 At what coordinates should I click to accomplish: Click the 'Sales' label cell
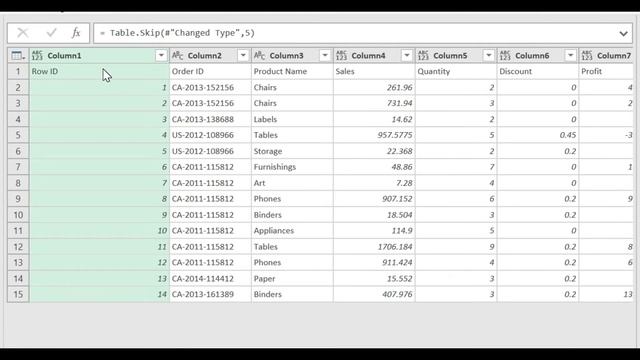point(374,71)
